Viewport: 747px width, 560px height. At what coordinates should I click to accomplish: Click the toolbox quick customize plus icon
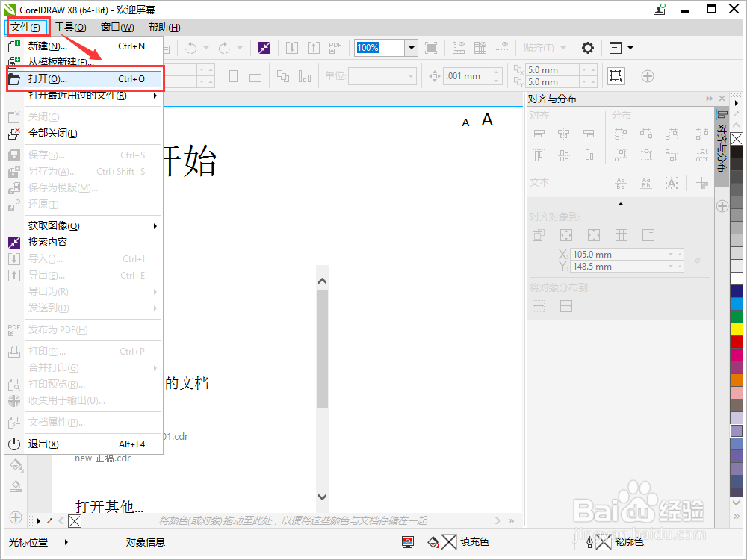point(16,517)
